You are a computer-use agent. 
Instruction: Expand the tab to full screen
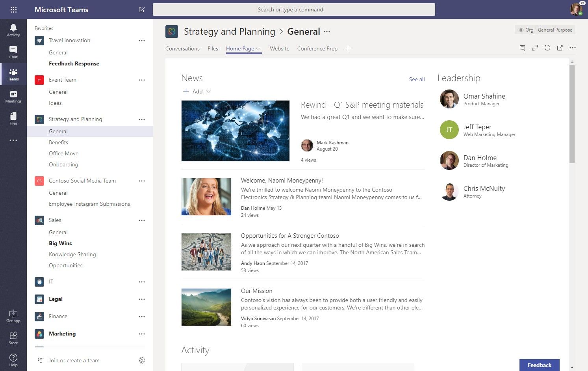tap(535, 48)
